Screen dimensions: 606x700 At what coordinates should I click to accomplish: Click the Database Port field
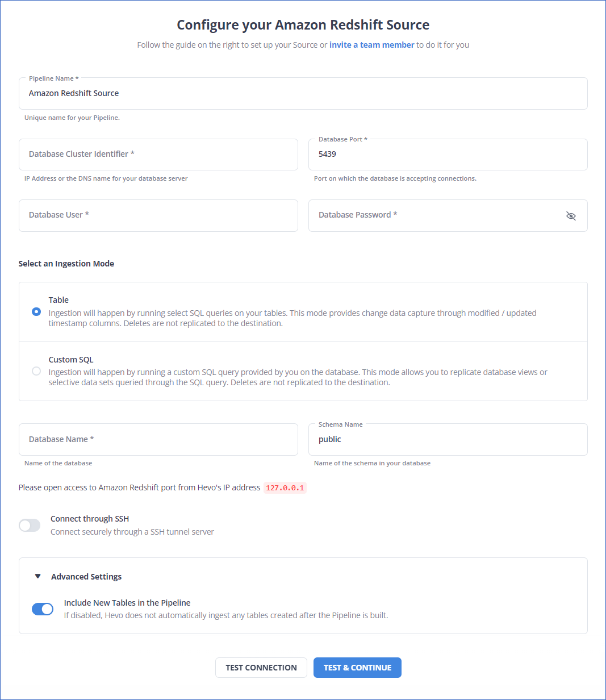point(448,155)
